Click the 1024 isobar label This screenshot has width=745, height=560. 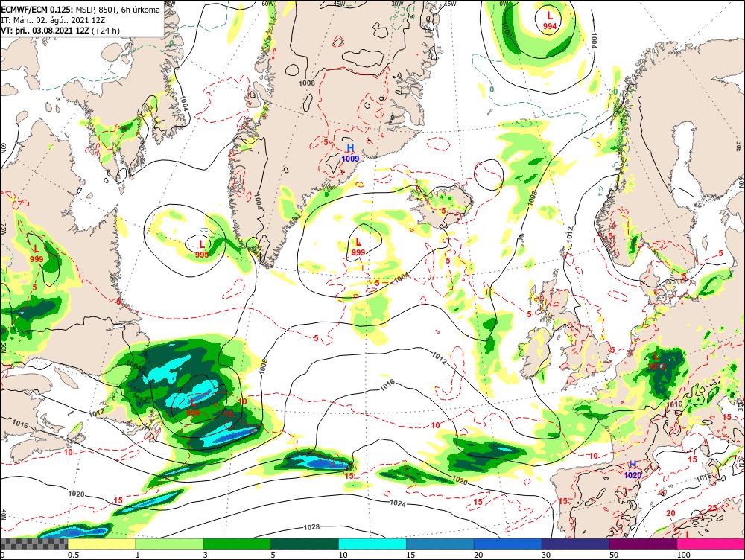click(398, 503)
